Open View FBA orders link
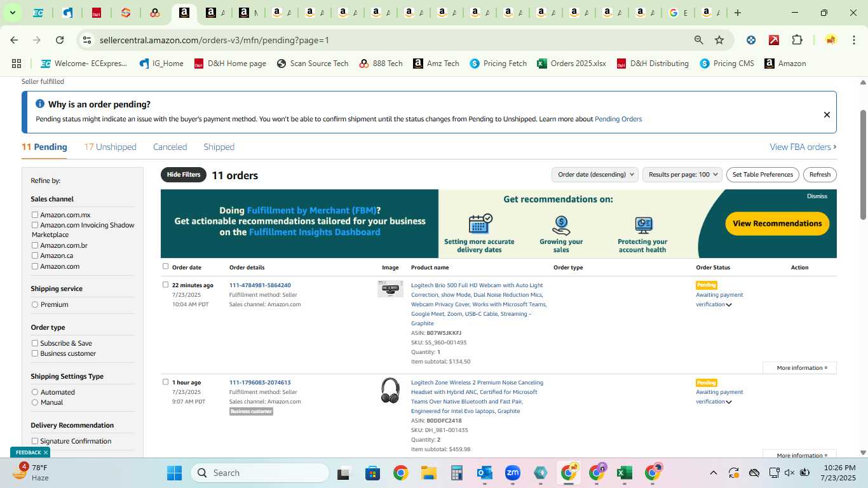This screenshot has width=868, height=488. [803, 147]
